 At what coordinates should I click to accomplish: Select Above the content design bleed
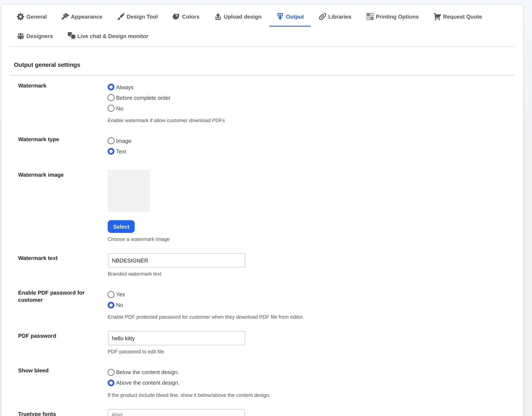[x=111, y=383]
